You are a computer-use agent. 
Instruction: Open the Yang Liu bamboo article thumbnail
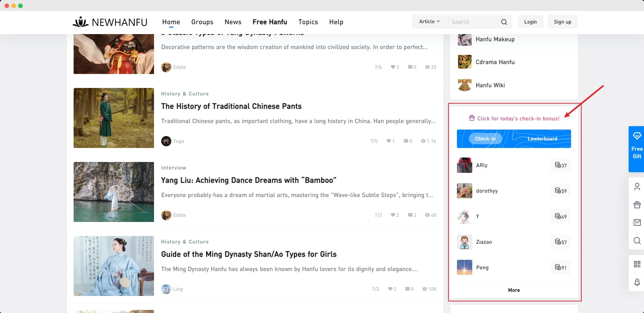coord(114,192)
